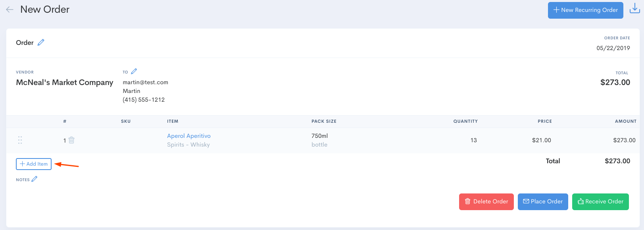Click the row amount $273.00

point(624,140)
